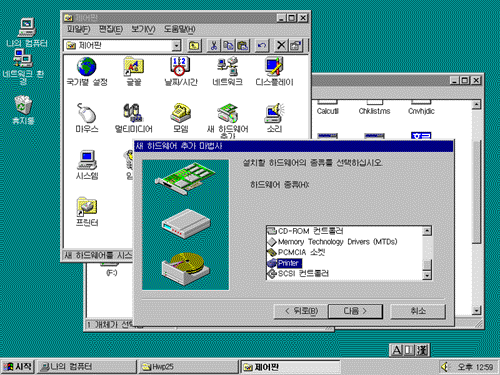Open the 휴지통 recycle bin desktop icon
500x375 pixels.
[x=23, y=110]
